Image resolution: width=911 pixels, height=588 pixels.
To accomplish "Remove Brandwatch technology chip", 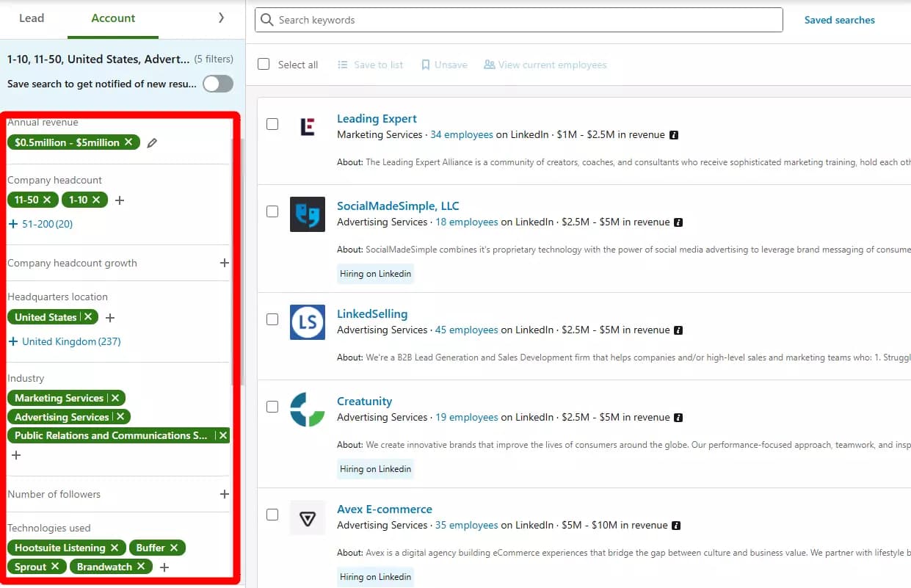I will point(141,567).
